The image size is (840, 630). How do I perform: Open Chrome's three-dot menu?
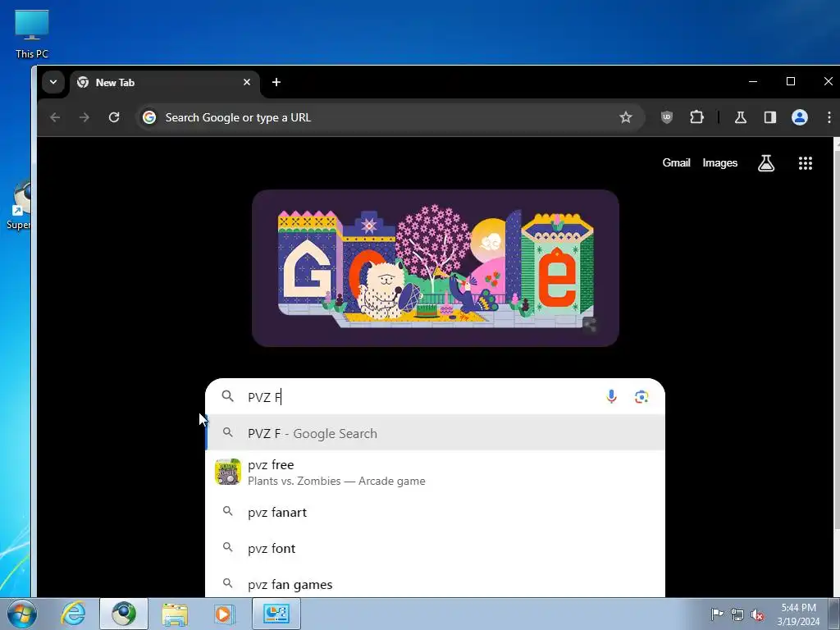[829, 117]
